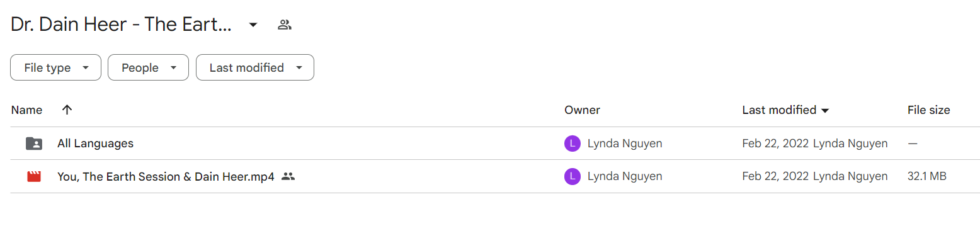Viewport: 980px width, 248px height.
Task: Click the Owner column header
Action: [x=582, y=110]
